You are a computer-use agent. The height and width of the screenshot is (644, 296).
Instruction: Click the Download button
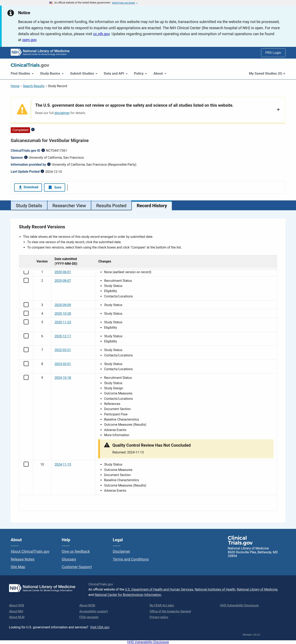tap(28, 187)
